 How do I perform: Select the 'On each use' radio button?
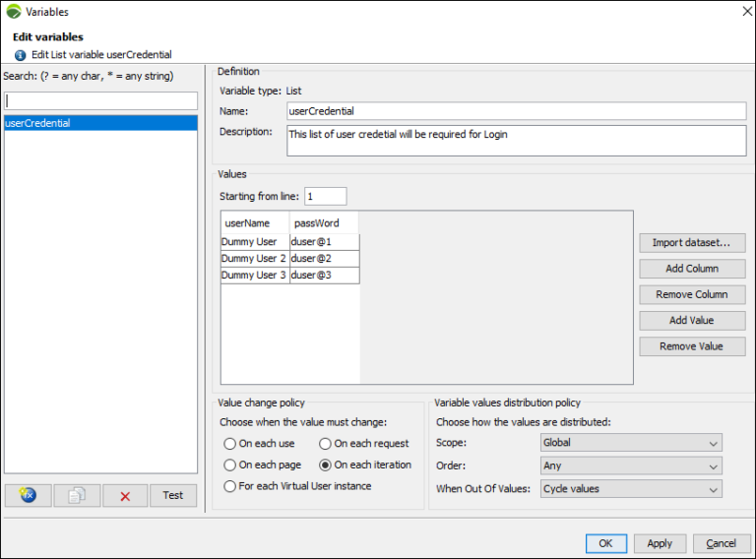[230, 444]
